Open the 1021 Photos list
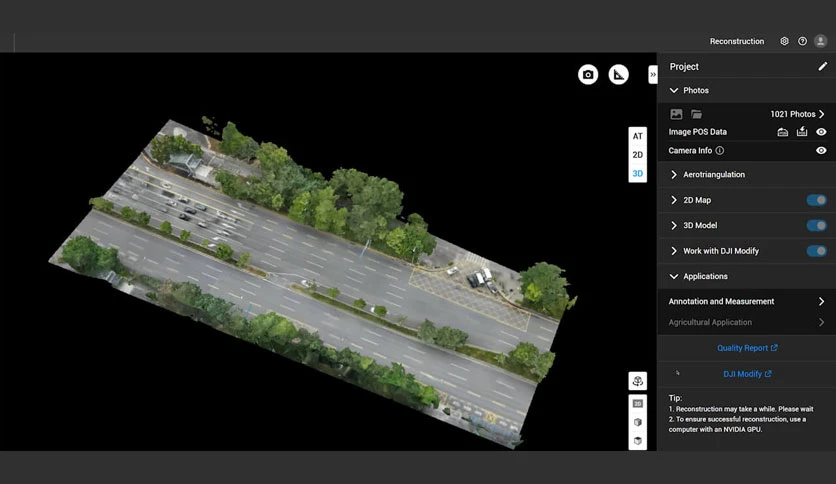The width and height of the screenshot is (836, 484). 797,114
